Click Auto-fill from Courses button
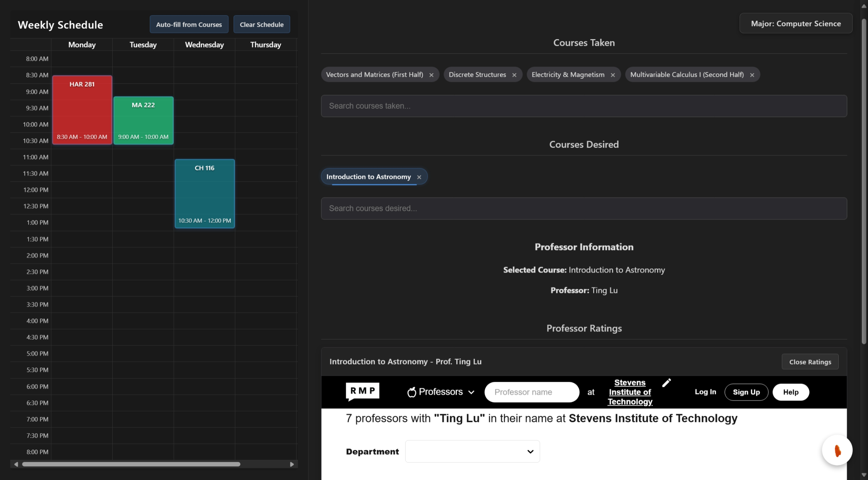Screen dimensions: 868x480 click(189, 24)
